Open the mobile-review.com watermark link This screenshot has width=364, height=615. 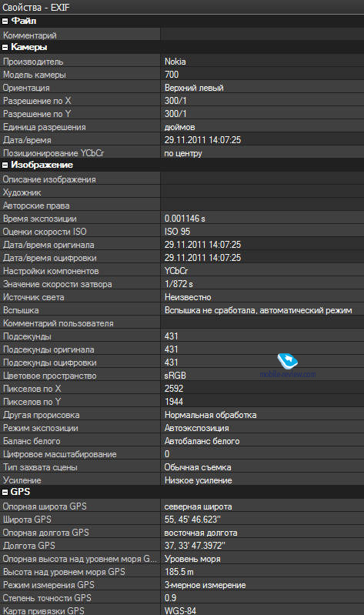(288, 374)
